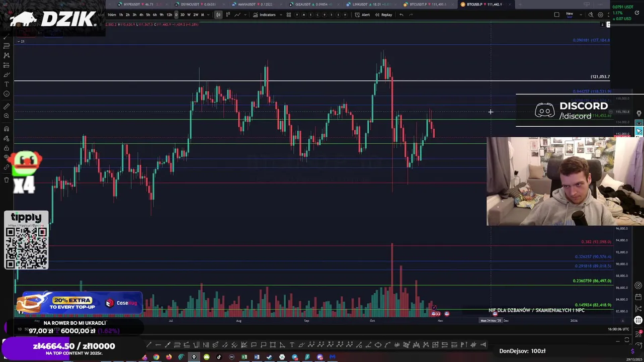Open Excel from the taskbar
644x362 pixels.
pyautogui.click(x=245, y=357)
